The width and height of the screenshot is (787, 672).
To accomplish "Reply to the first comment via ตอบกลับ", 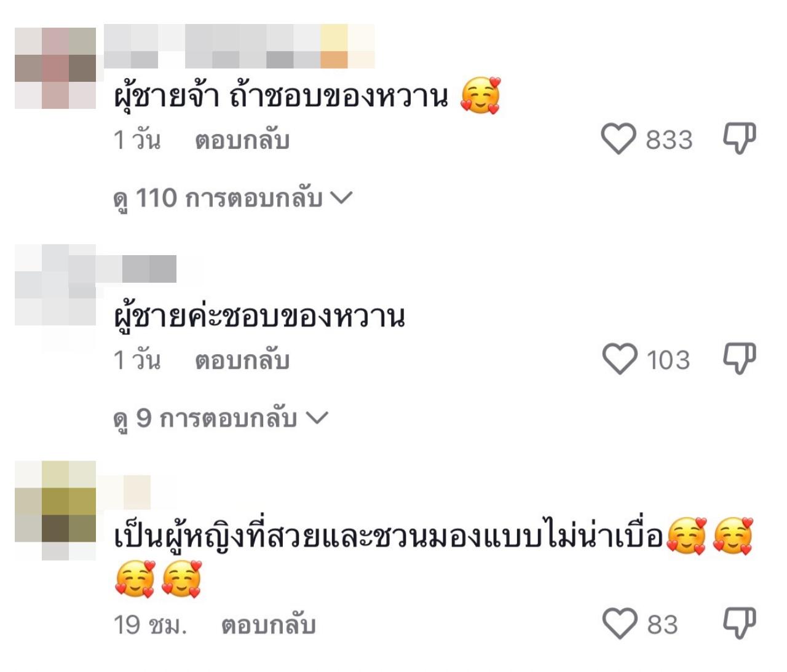I will [242, 141].
